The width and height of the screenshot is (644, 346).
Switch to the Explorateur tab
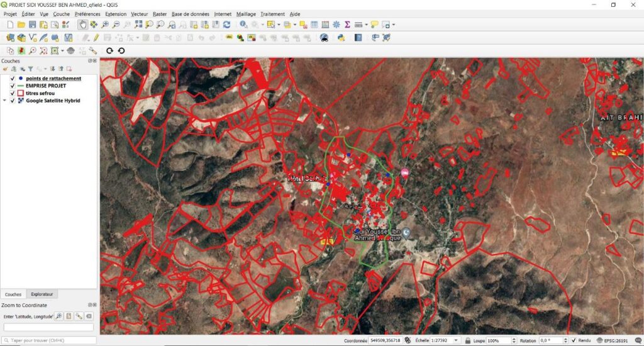coord(42,294)
